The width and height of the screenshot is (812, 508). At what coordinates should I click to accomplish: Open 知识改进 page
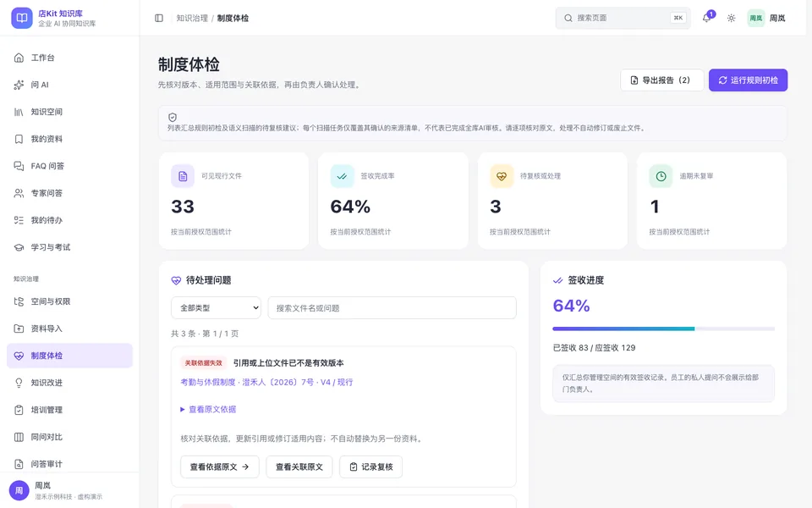pos(69,383)
